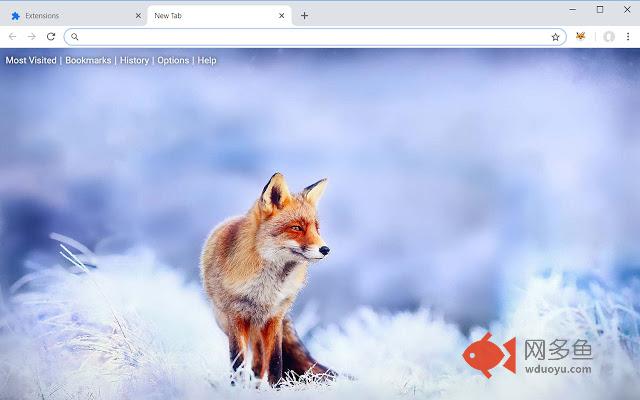Open the Bookmarks link
This screenshot has width=640, height=400.
click(88, 60)
